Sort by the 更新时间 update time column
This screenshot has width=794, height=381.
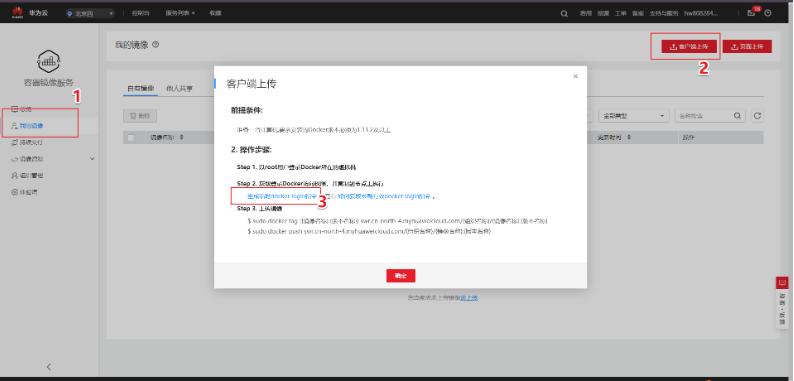click(x=614, y=137)
